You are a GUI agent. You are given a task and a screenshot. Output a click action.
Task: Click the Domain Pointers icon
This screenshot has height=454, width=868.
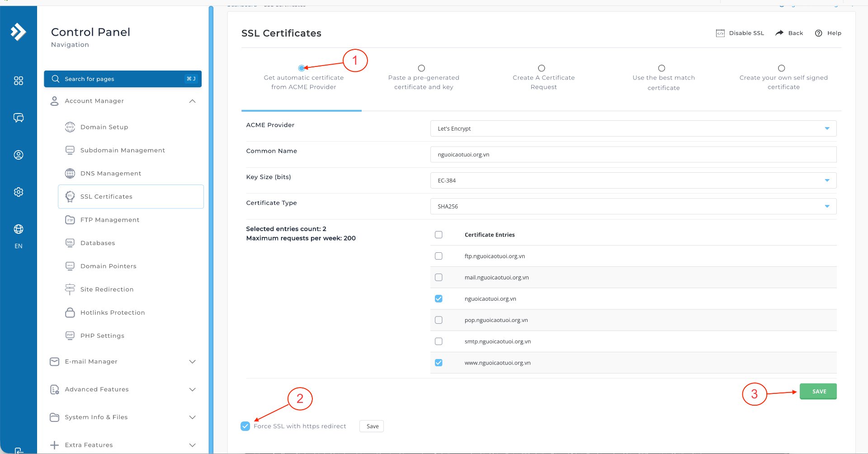(70, 266)
